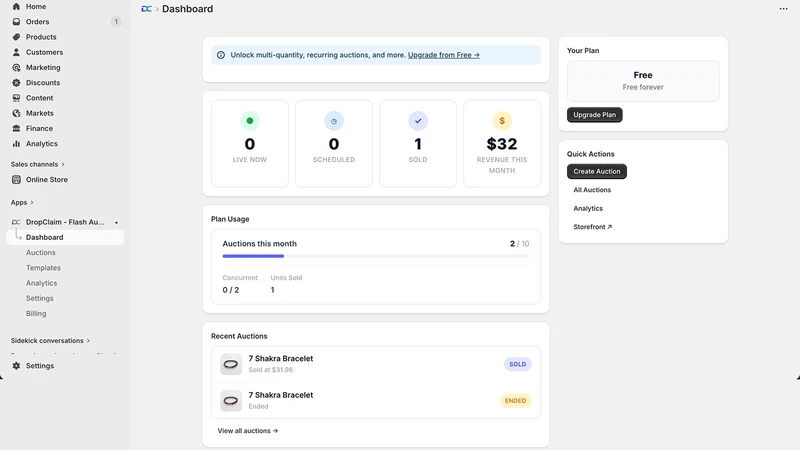
Task: Click the Discounts badge icon
Action: [16, 83]
